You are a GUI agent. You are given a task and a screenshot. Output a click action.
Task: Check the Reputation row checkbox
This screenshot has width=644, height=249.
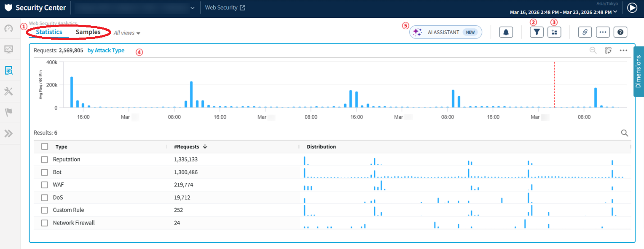pyautogui.click(x=45, y=160)
